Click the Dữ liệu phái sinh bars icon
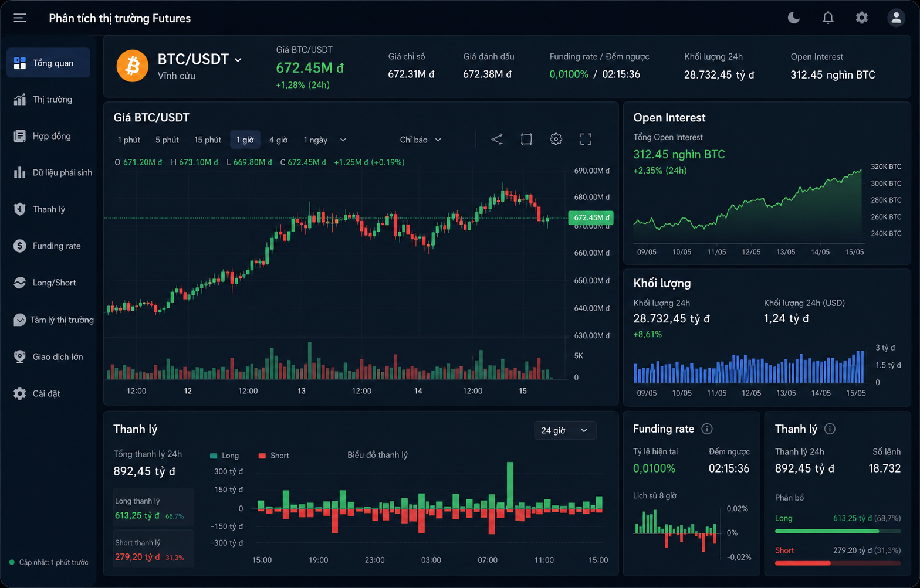Image resolution: width=920 pixels, height=588 pixels. (x=20, y=172)
